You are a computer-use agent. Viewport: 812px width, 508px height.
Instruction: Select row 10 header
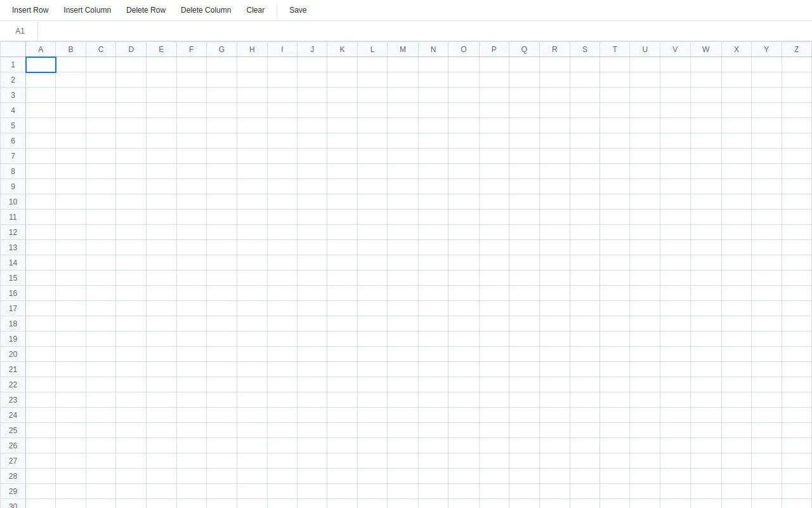(x=13, y=202)
